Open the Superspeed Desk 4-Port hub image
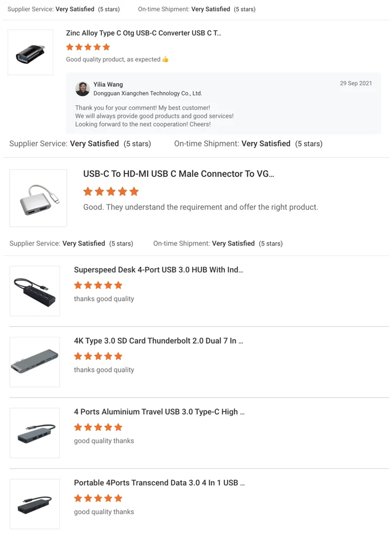Screen dimensions: 392x533 tap(35, 291)
